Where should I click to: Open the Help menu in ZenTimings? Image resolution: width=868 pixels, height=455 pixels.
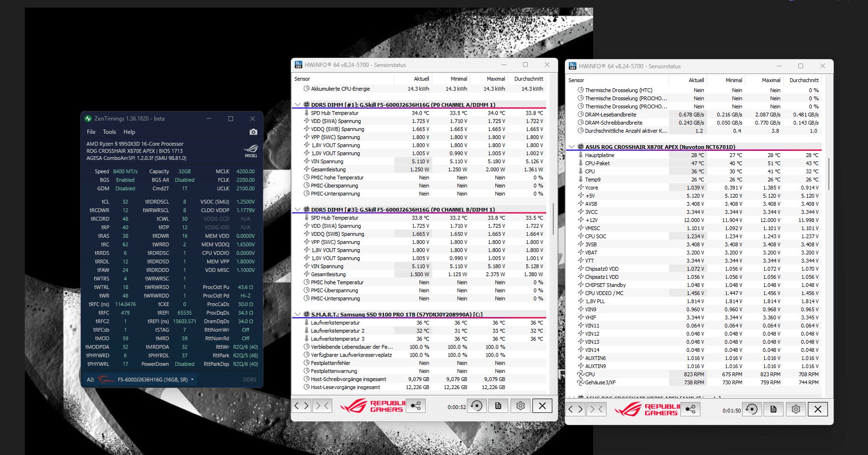(x=129, y=132)
